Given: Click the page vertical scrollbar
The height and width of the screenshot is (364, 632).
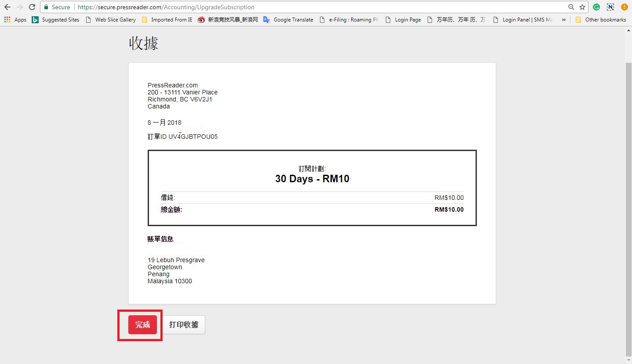Looking at the screenshot, I should click(628, 210).
